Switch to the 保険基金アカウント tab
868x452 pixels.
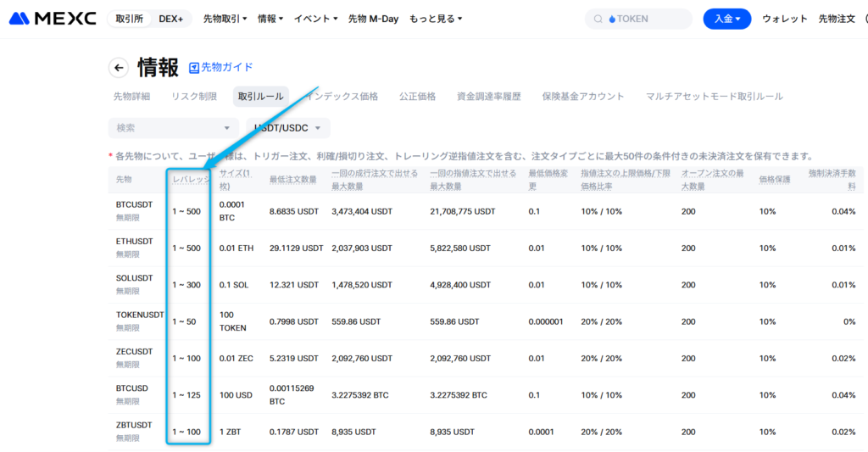tap(583, 97)
